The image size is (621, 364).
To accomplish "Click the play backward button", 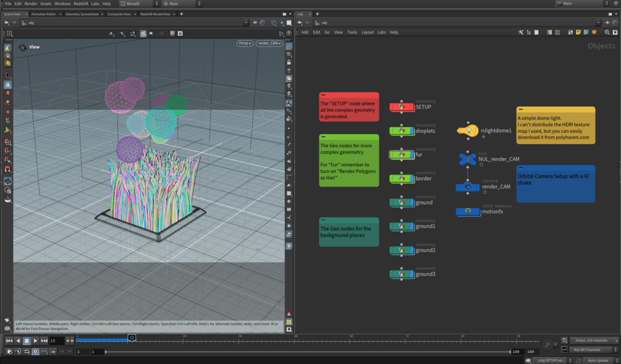I will coord(18,341).
